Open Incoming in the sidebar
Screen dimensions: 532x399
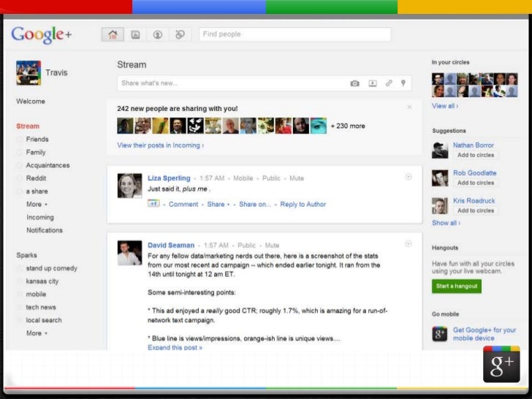pyautogui.click(x=40, y=217)
